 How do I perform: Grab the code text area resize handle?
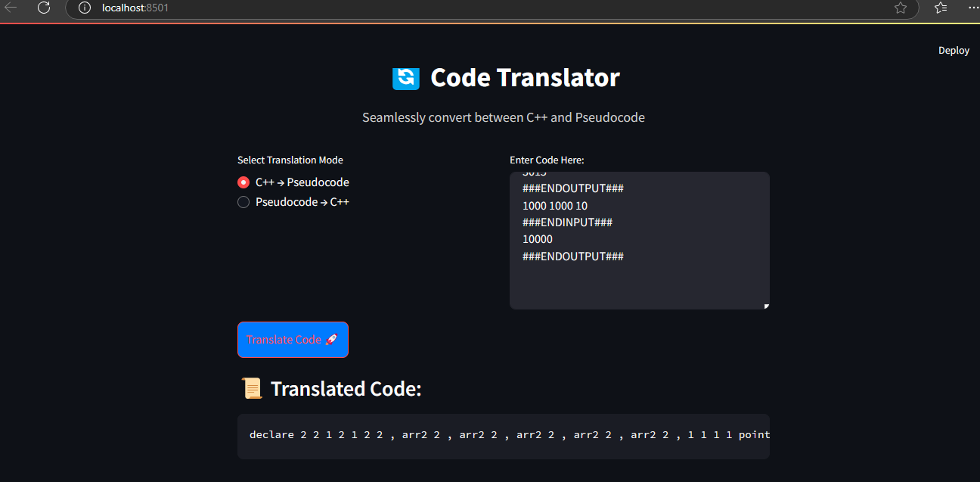click(766, 306)
